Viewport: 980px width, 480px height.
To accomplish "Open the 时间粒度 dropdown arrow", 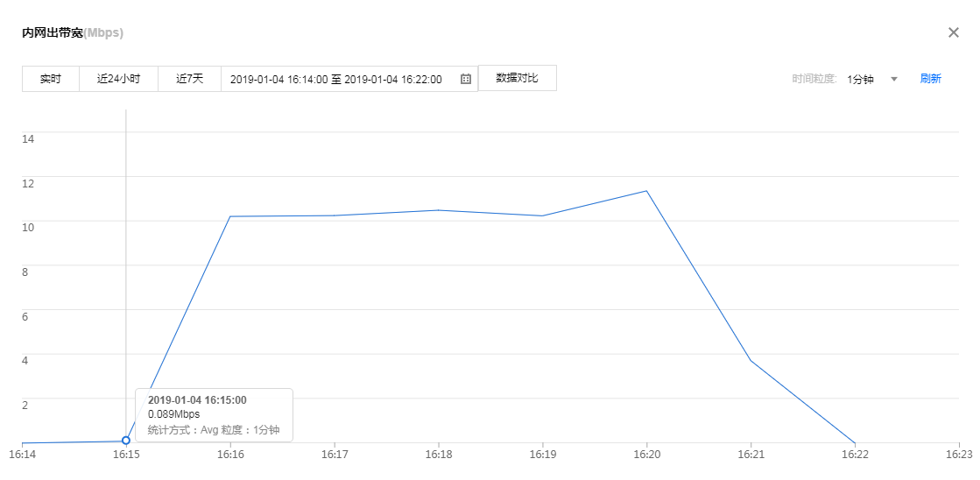I will tap(894, 79).
